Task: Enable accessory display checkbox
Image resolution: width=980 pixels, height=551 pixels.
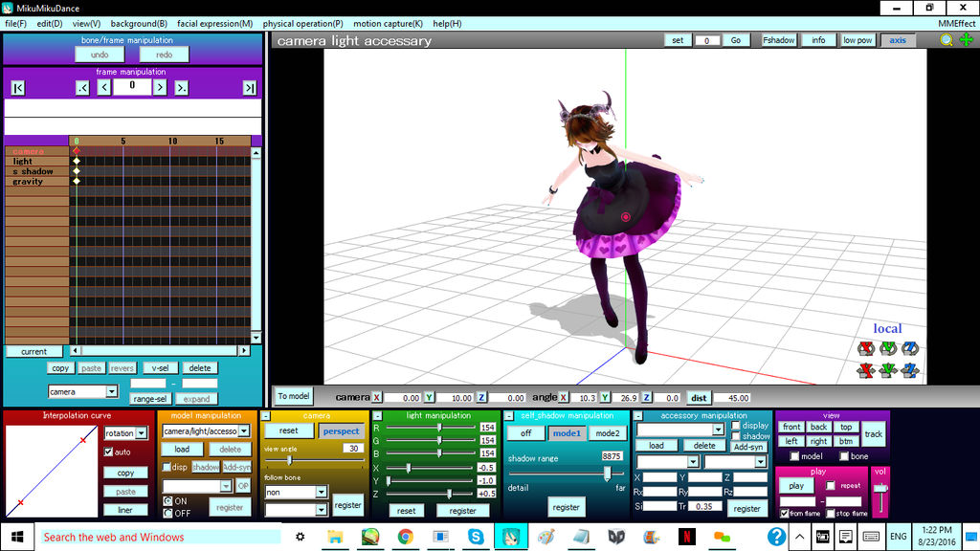Action: 736,426
